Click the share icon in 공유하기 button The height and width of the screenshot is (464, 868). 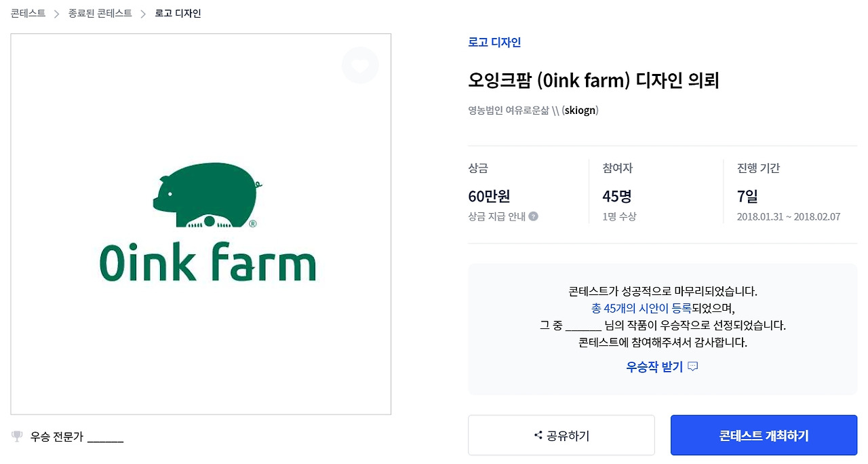point(538,436)
